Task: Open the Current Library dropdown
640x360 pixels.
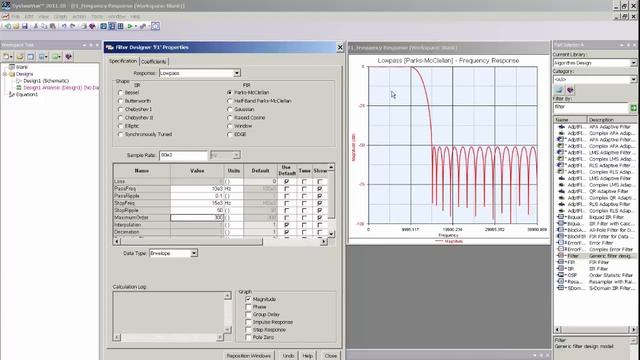Action: coord(633,63)
